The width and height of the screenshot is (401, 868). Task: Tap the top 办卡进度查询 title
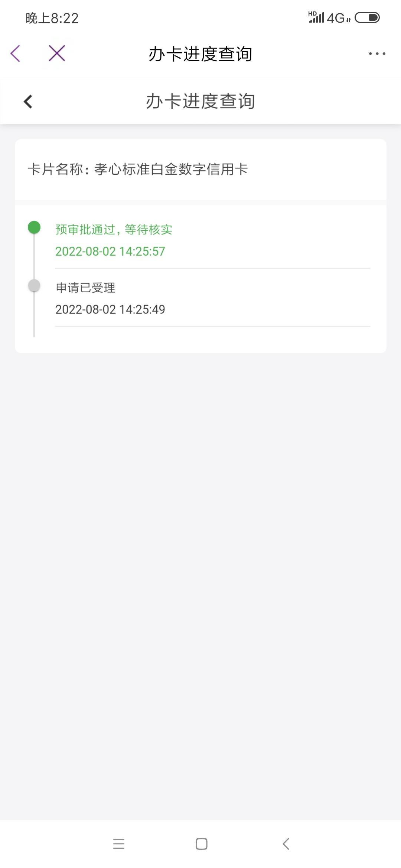click(200, 54)
